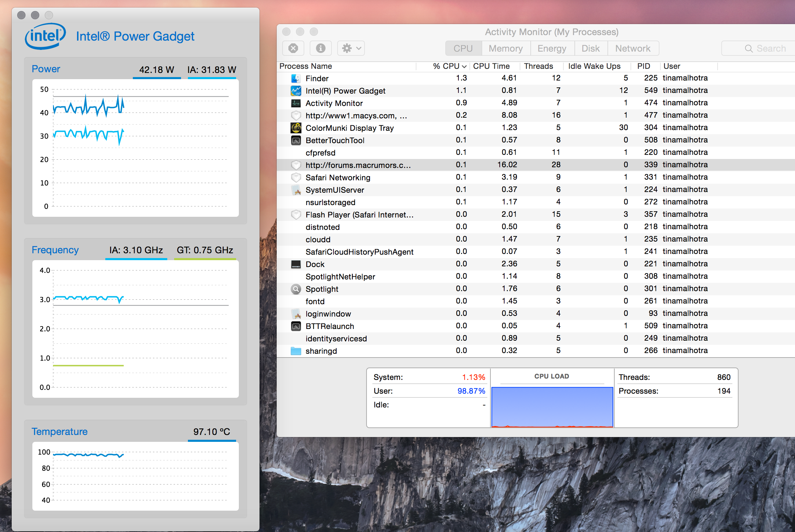The image size is (795, 532).
Task: Click the Threads count 860
Action: coord(724,377)
